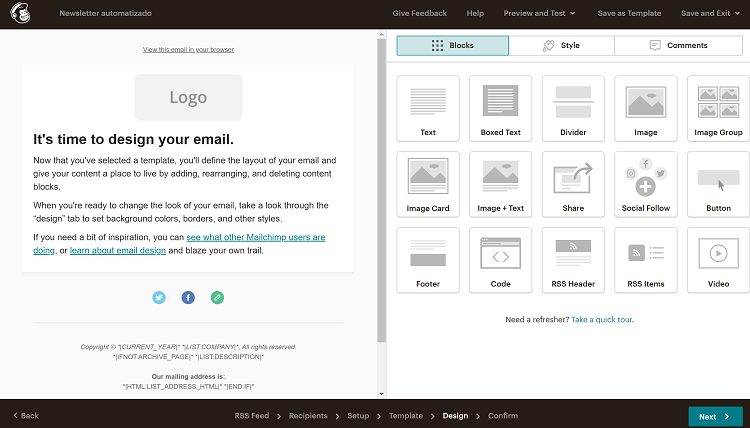The height and width of the screenshot is (428, 750).
Task: Choose the Boxed Text block
Action: pyautogui.click(x=500, y=108)
